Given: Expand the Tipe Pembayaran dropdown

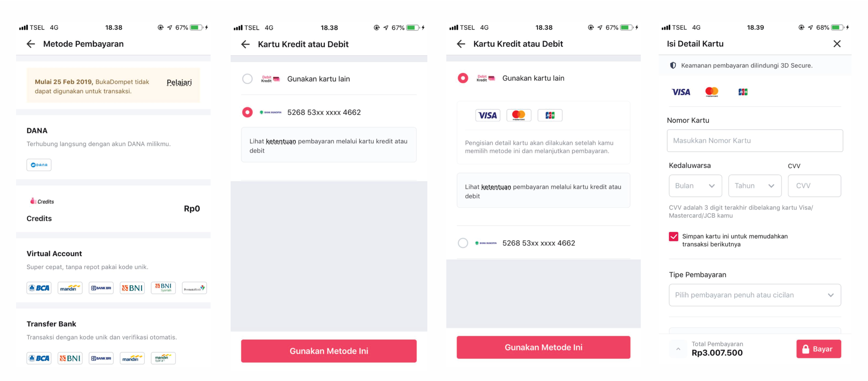Looking at the screenshot, I should (754, 295).
